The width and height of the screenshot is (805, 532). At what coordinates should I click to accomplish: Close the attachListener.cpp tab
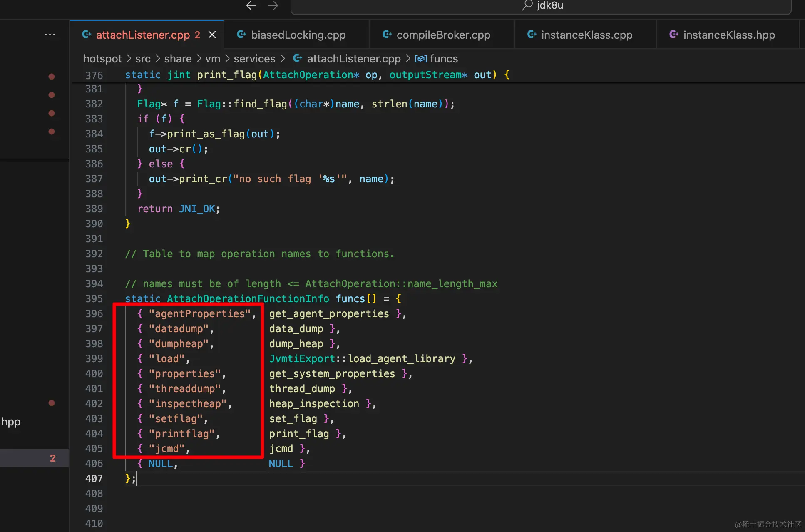[x=212, y=35]
